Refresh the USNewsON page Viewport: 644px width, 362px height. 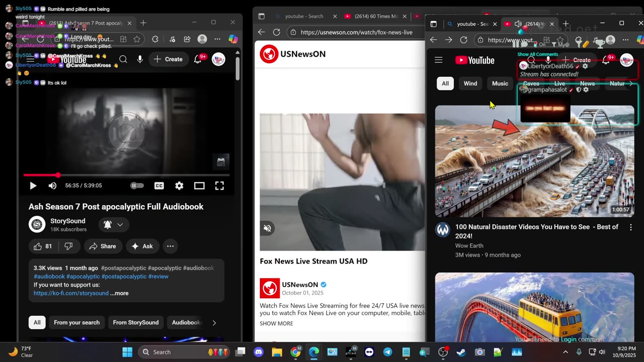[276, 32]
